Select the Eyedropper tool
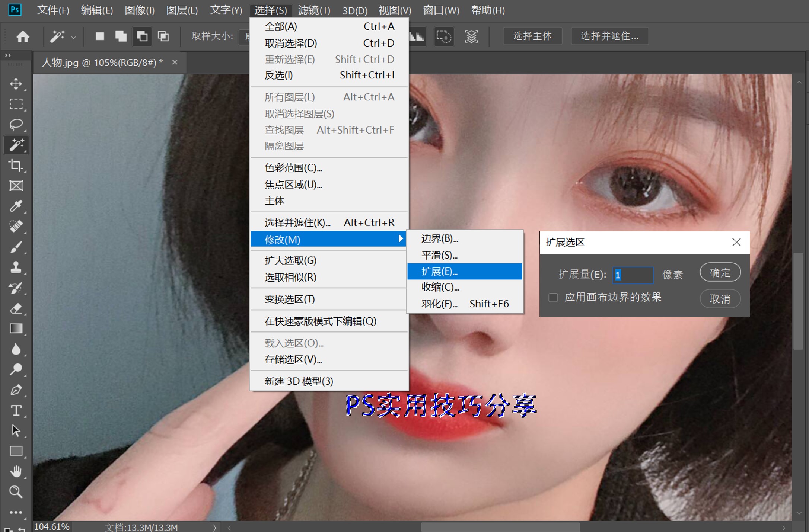 pyautogui.click(x=16, y=206)
